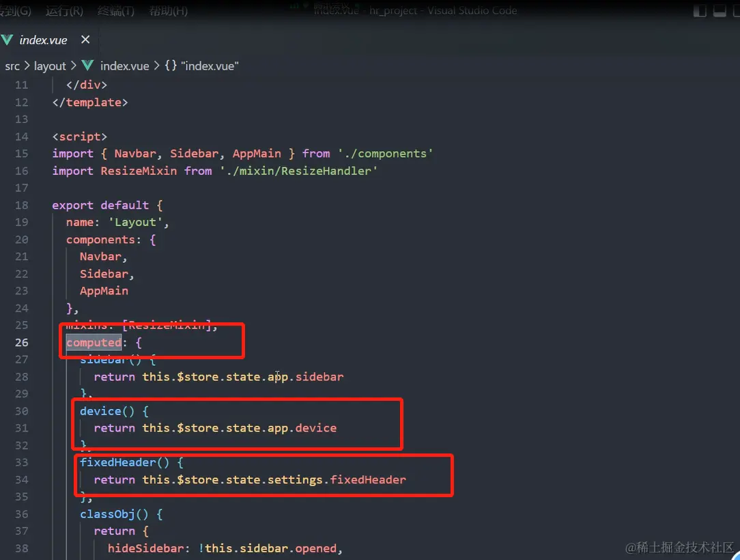Open the 帮助(H) menu

coord(168,10)
